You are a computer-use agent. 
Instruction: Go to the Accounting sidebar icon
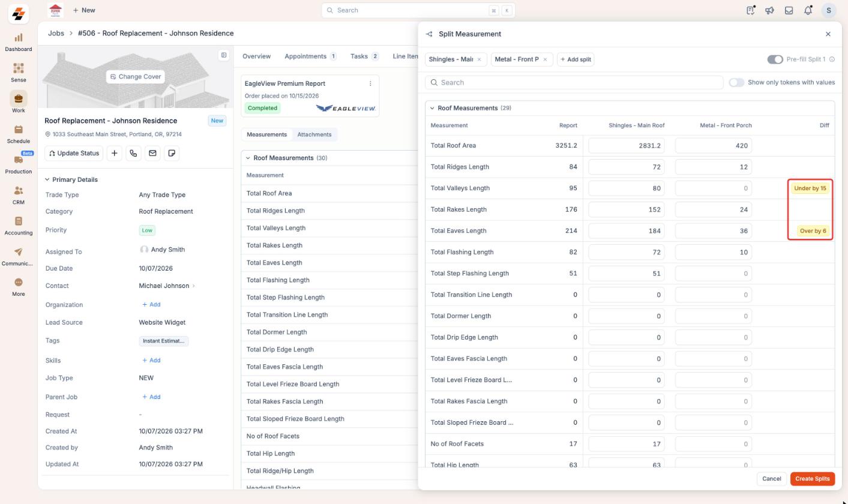click(18, 221)
